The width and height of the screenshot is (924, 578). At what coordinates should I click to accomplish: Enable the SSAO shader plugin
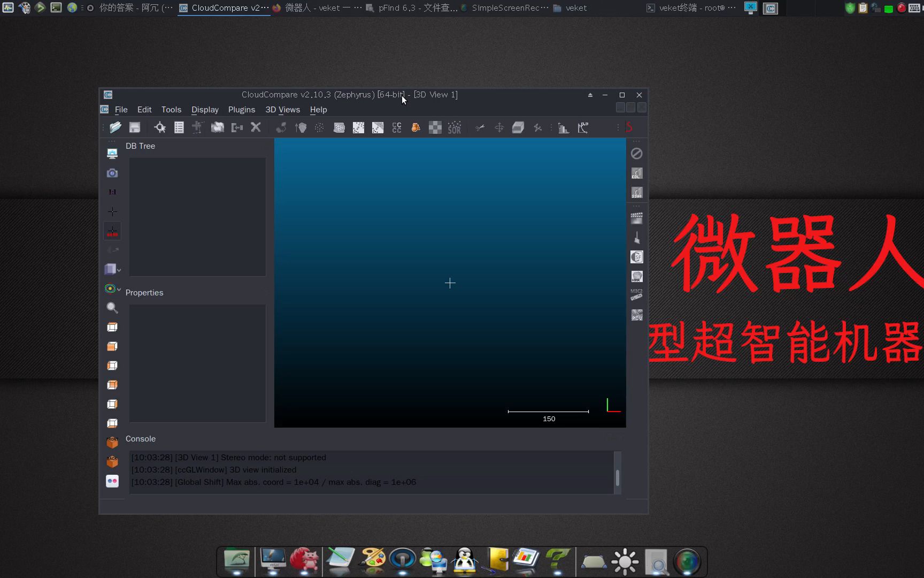point(636,193)
